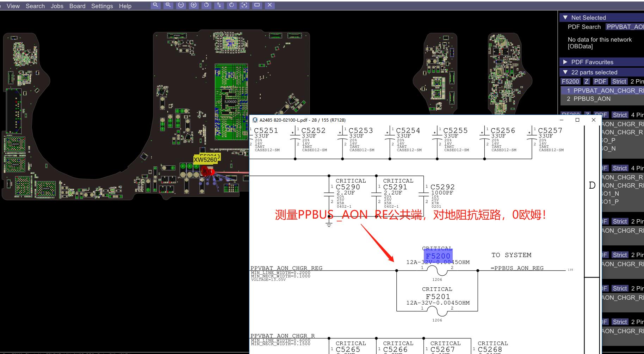644x354 pixels.
Task: Collapse the Net Selected section
Action: [x=565, y=17]
